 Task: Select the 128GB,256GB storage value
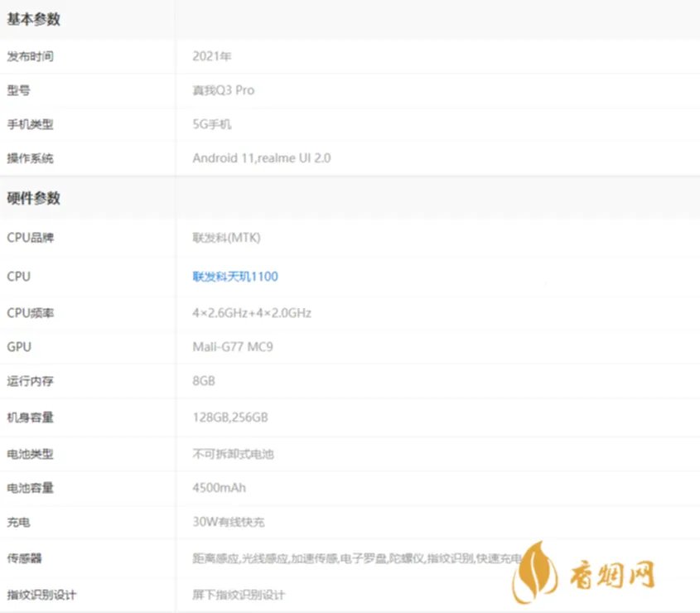tap(228, 417)
